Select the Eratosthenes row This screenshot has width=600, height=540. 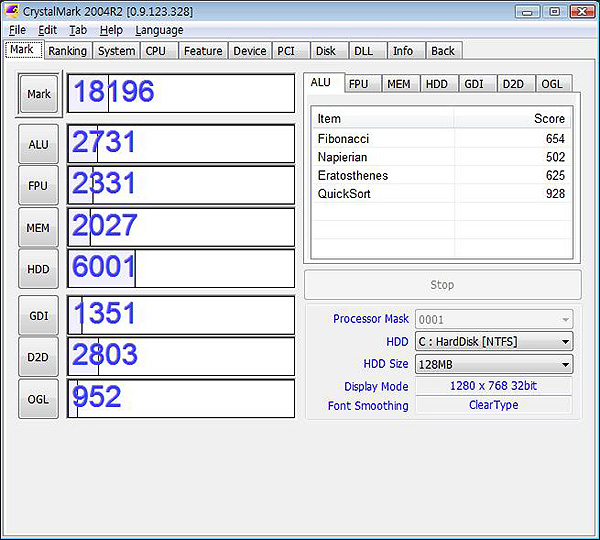pyautogui.click(x=441, y=175)
